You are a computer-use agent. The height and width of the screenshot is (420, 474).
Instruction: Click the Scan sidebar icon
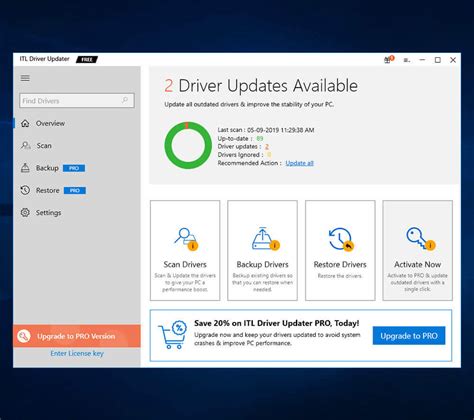point(26,146)
